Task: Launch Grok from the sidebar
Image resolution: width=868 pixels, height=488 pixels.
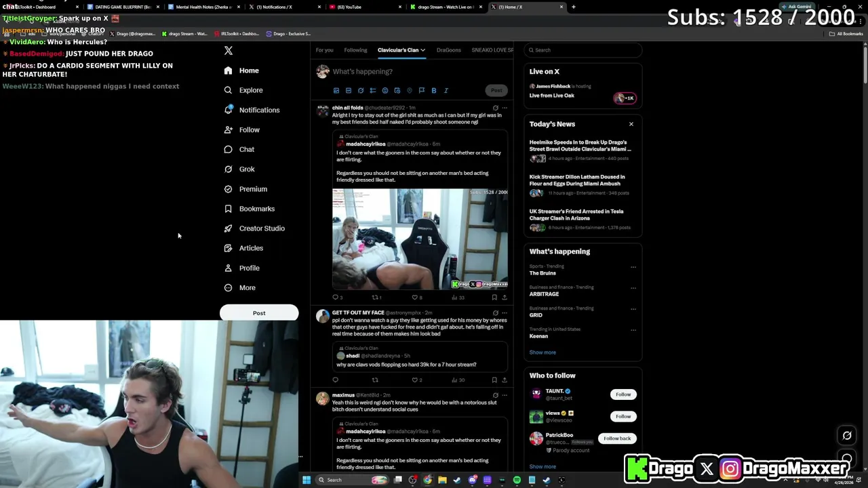Action: 239,169
